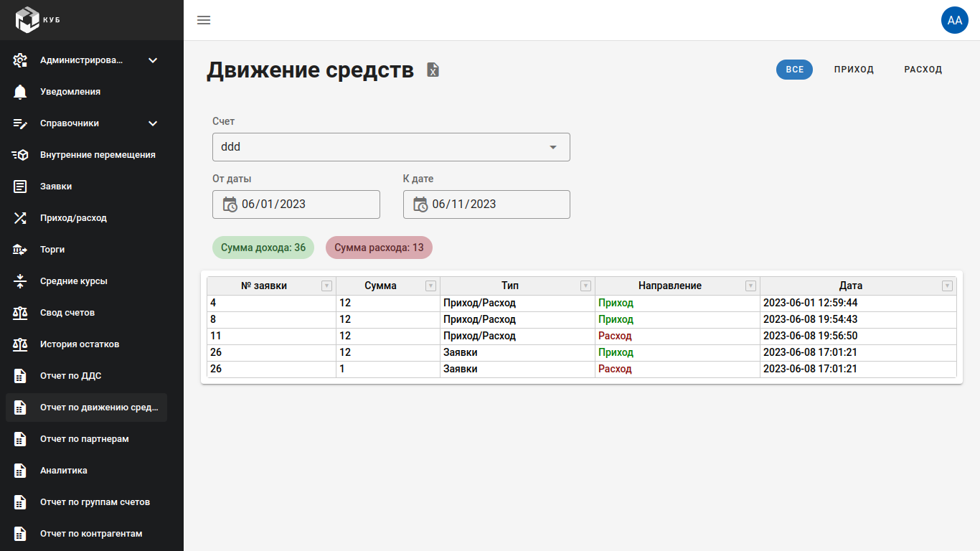Click the Приход/расход shuffle icon
The image size is (980, 551).
[x=20, y=218]
